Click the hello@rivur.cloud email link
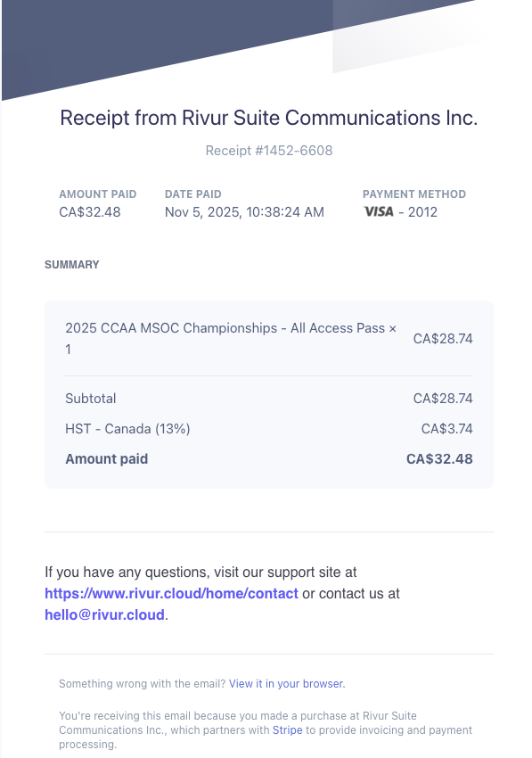Viewport: 532px width, 758px height. pyautogui.click(x=104, y=615)
